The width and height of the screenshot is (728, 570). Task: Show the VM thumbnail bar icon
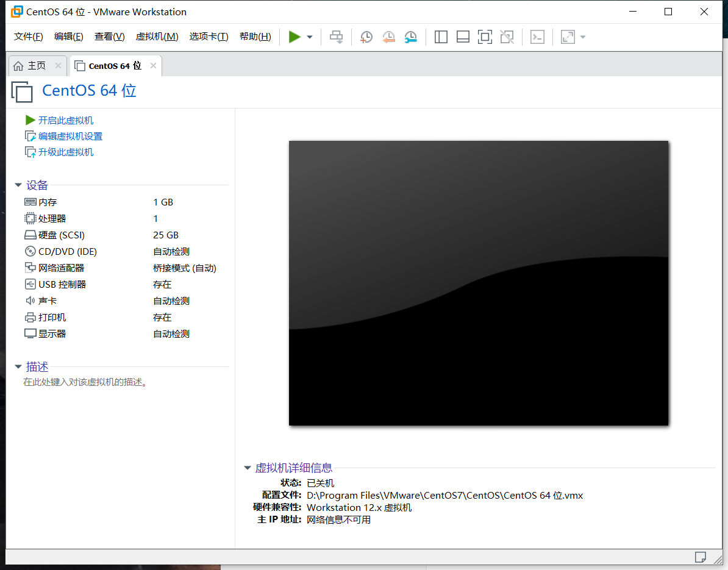click(462, 37)
